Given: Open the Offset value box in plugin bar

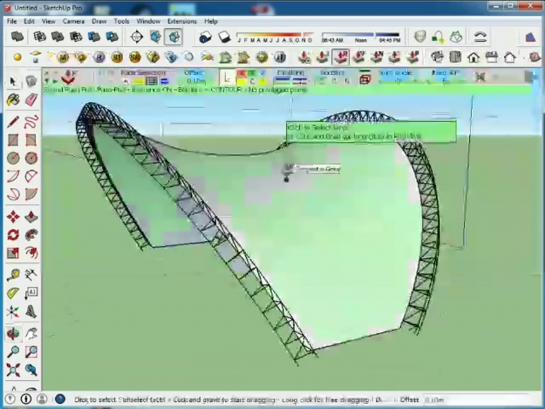Looking at the screenshot, I should [x=196, y=81].
